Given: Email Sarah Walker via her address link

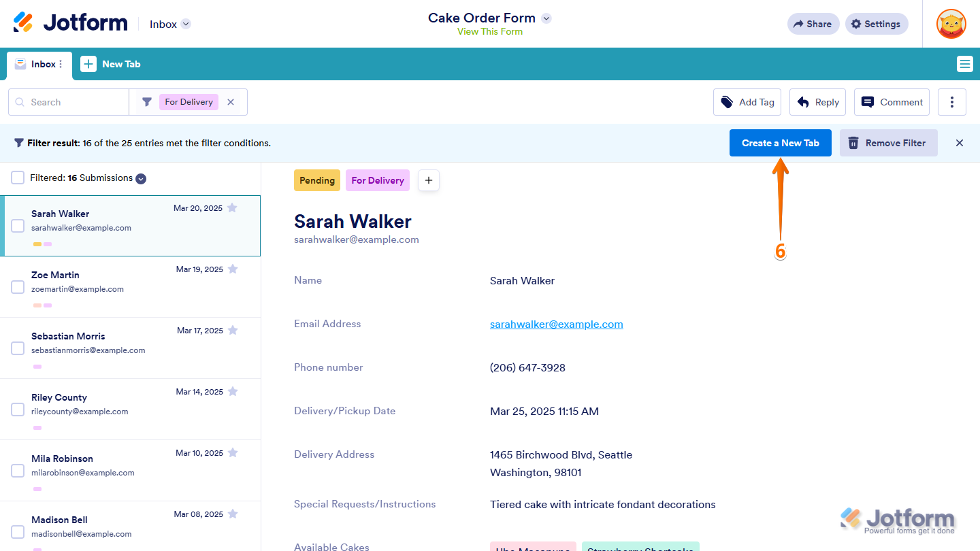Looking at the screenshot, I should point(556,324).
